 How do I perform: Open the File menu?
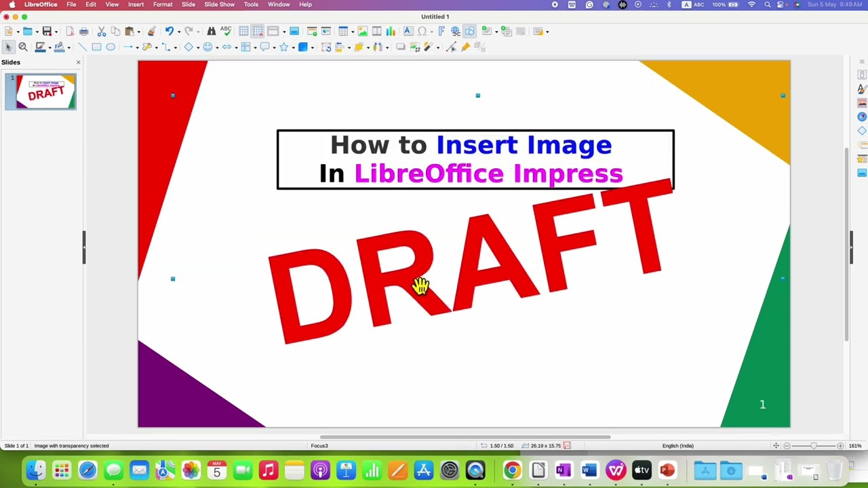[x=71, y=5]
